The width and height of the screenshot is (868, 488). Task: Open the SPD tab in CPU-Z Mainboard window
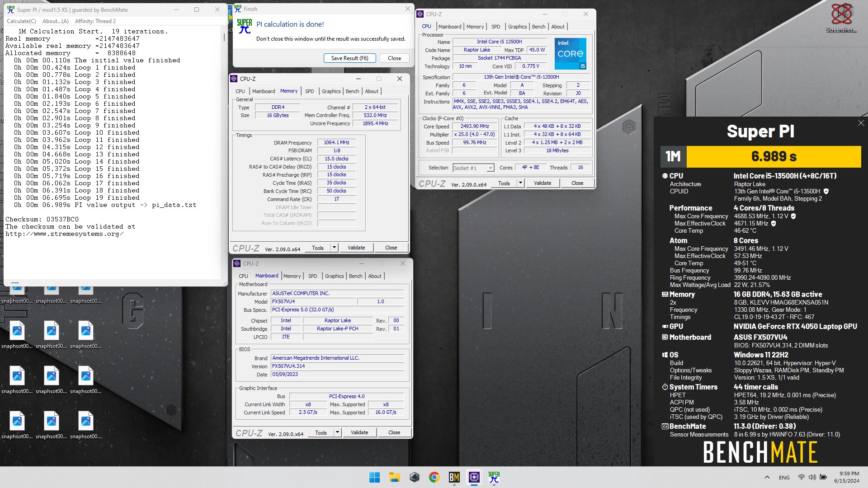pyautogui.click(x=312, y=276)
